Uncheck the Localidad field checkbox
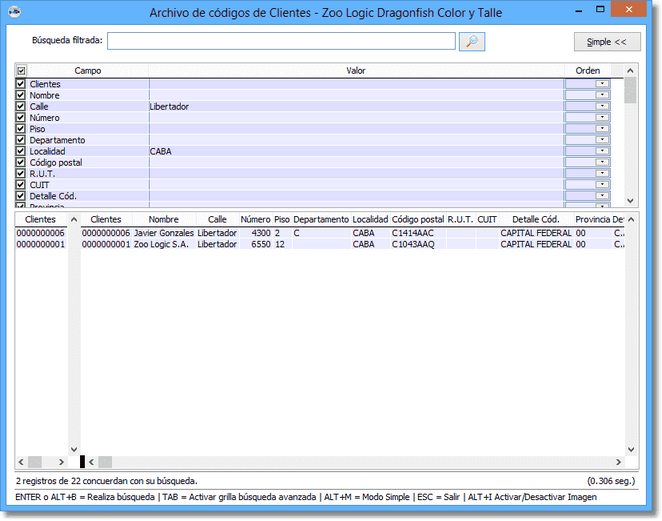Viewport: 662px width, 521px height. [20, 151]
